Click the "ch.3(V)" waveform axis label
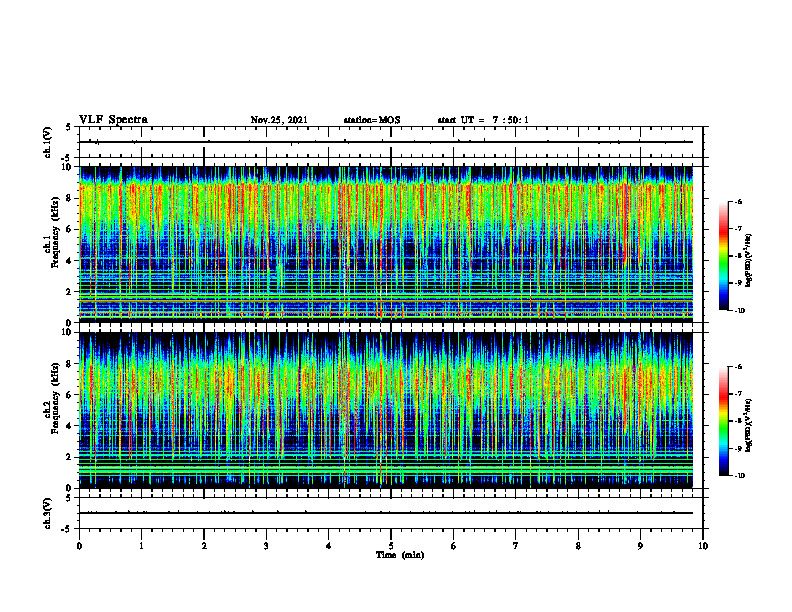 48,513
